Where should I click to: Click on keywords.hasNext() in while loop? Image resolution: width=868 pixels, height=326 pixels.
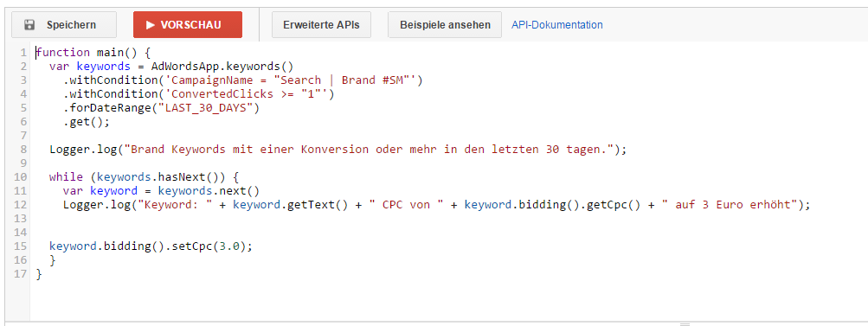click(x=161, y=177)
